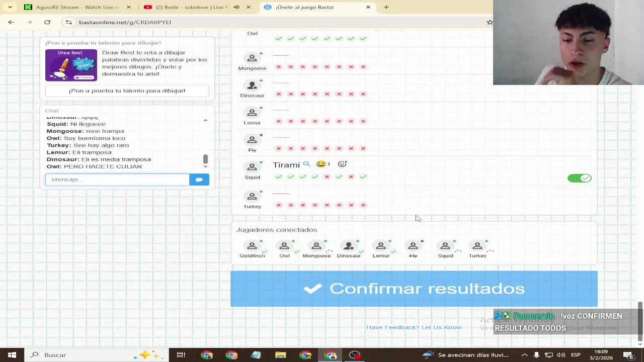Click chat line 'Mongoose: reee trampa'
Screen dimensions: 644x362
85,131
